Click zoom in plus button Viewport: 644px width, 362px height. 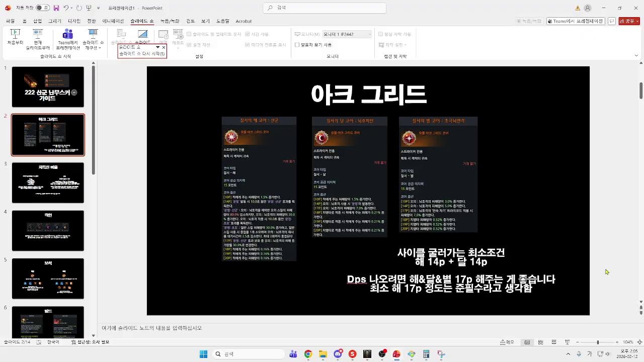tap(617, 342)
